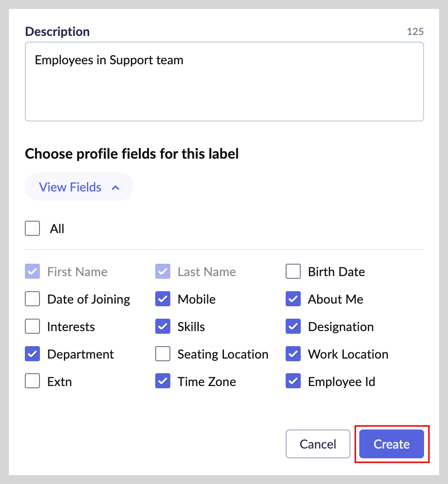This screenshot has width=448, height=484.
Task: Uncheck the About Me checkbox
Action: (293, 299)
